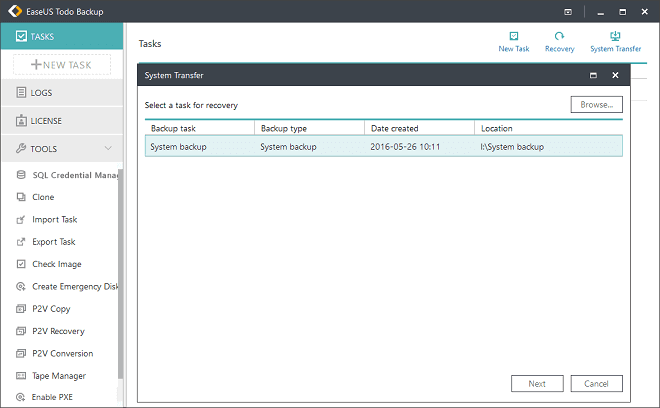Click the P2V Copy icon
The image size is (660, 408).
click(21, 309)
